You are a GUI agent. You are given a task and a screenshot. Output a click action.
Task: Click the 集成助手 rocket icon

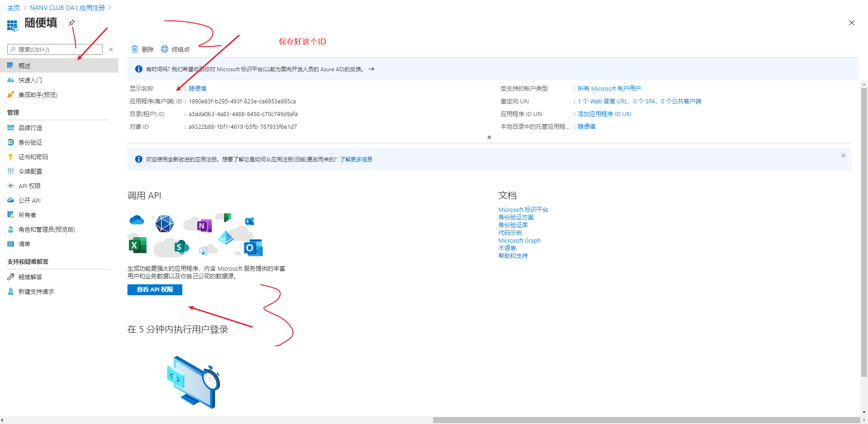(x=10, y=94)
